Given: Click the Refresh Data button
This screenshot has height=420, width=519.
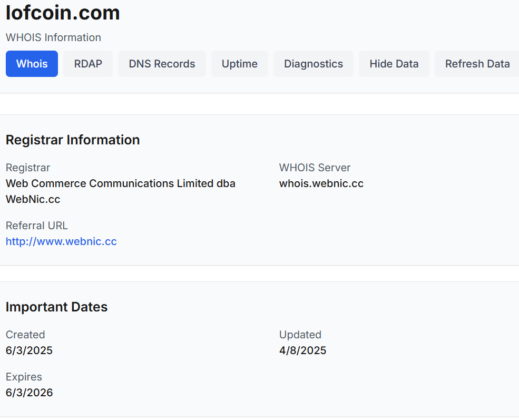Looking at the screenshot, I should click(477, 64).
